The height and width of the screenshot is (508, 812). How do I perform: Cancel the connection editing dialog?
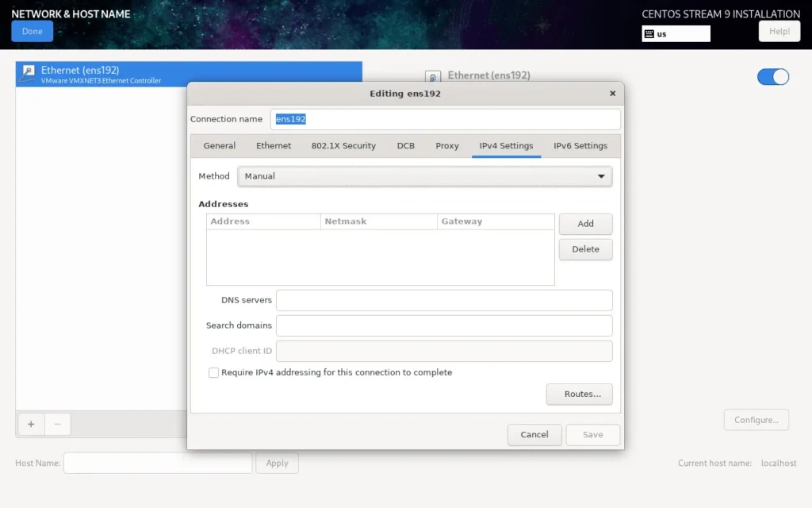pos(534,434)
